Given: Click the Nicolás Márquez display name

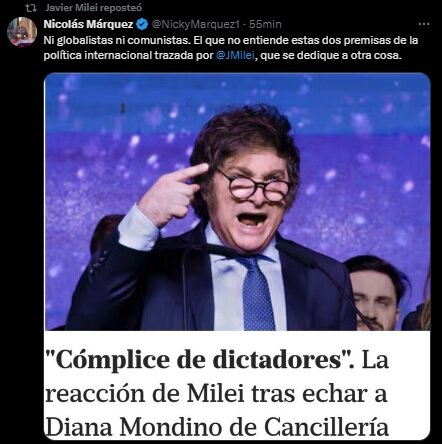Looking at the screenshot, I should click(x=88, y=24).
